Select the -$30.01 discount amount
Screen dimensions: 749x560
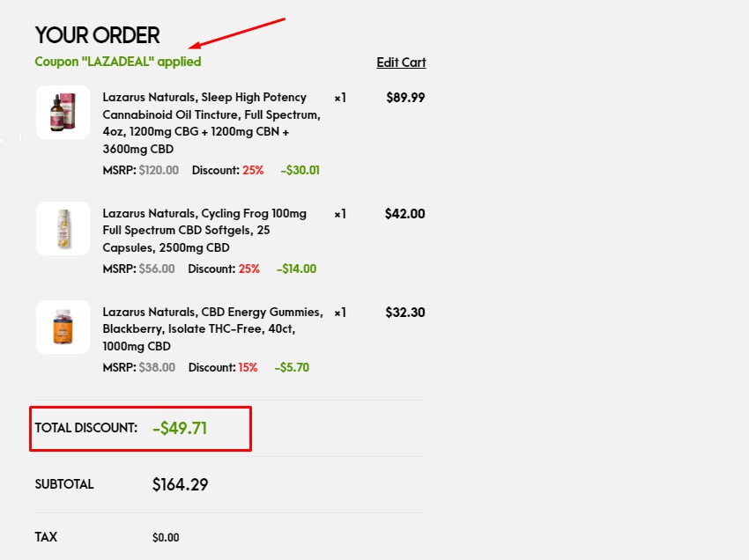[x=300, y=171]
